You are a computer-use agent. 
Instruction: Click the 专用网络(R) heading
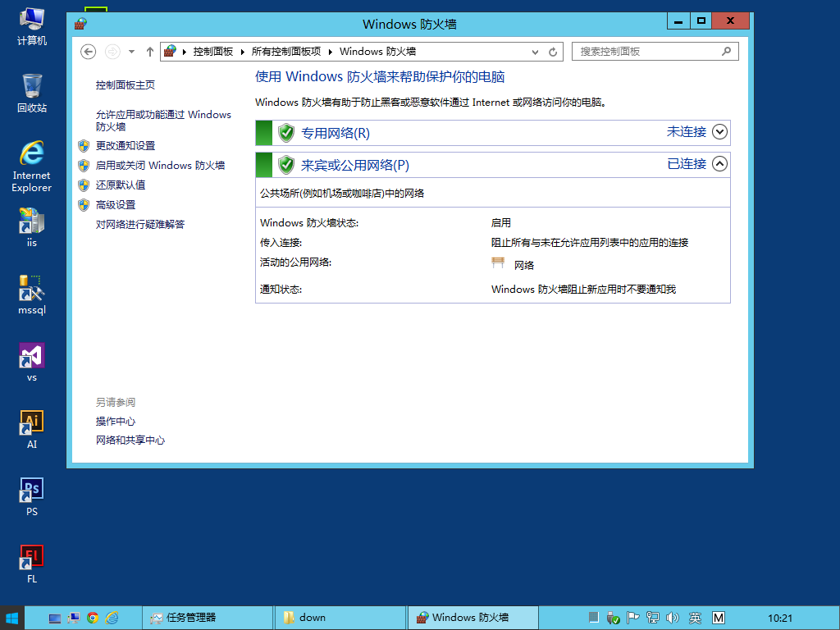coord(336,133)
